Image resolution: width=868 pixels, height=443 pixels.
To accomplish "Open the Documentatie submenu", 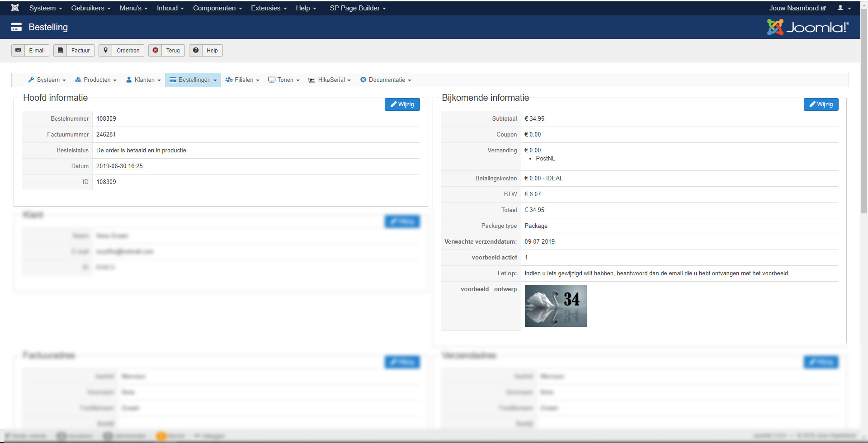I will coord(386,80).
